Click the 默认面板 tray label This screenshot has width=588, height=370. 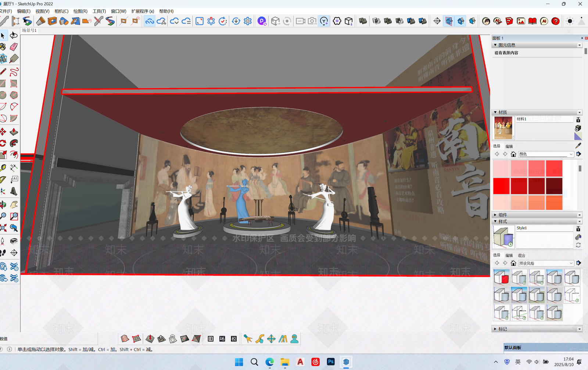pyautogui.click(x=513, y=348)
